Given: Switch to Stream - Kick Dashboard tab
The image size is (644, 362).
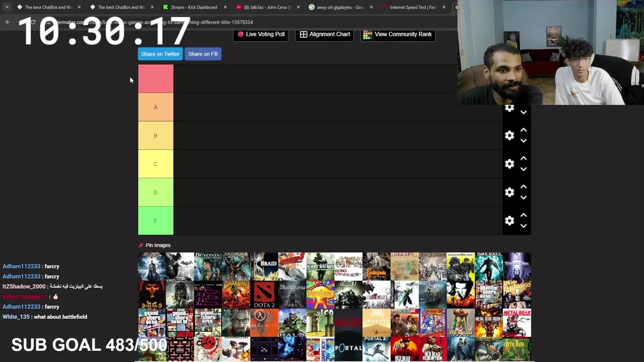Looking at the screenshot, I should tap(194, 7).
